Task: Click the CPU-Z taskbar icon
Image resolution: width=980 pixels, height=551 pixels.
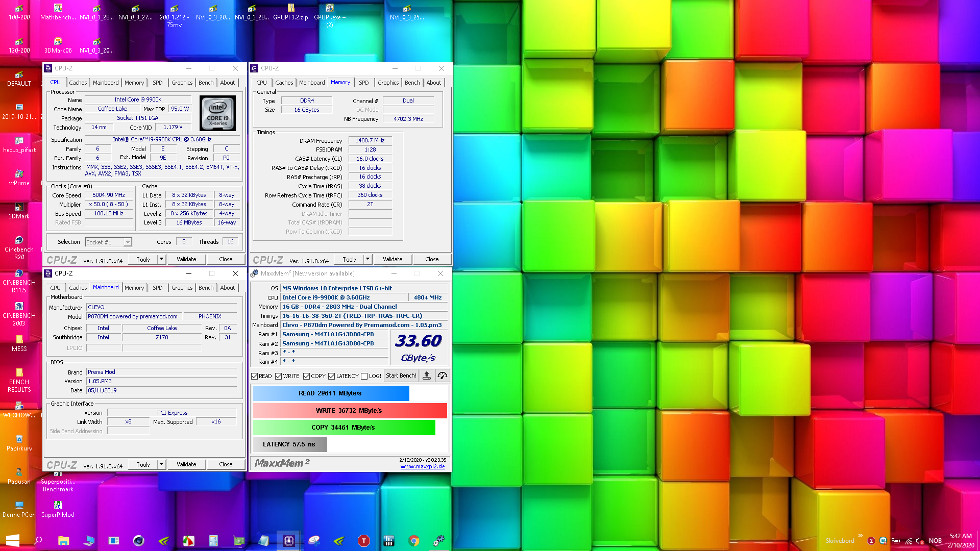Action: pos(288,541)
